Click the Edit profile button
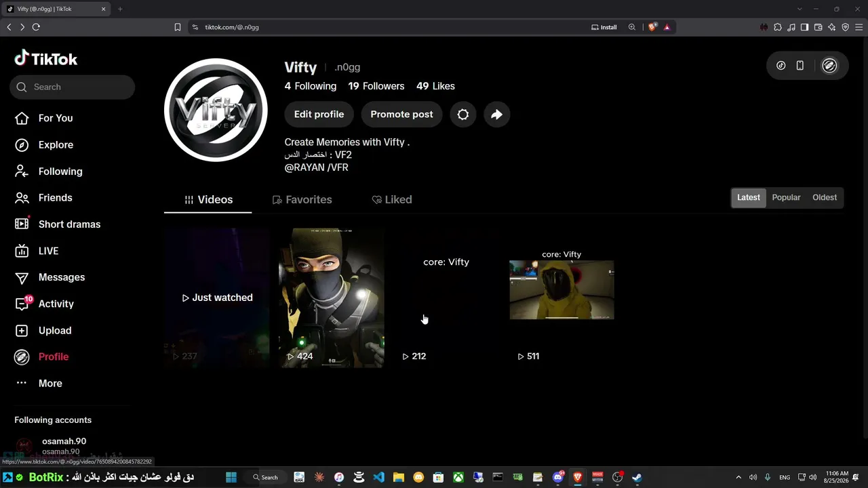This screenshot has width=868, height=488. (319, 115)
